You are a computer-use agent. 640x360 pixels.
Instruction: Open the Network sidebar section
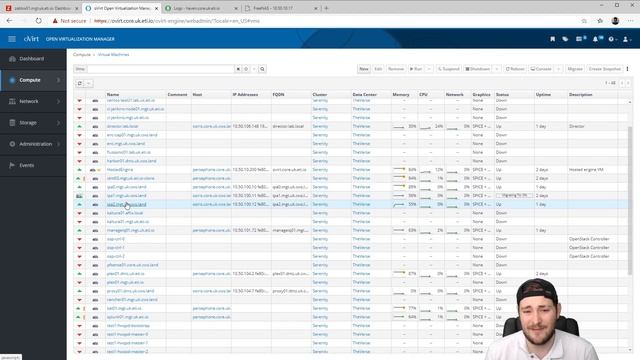(x=33, y=101)
